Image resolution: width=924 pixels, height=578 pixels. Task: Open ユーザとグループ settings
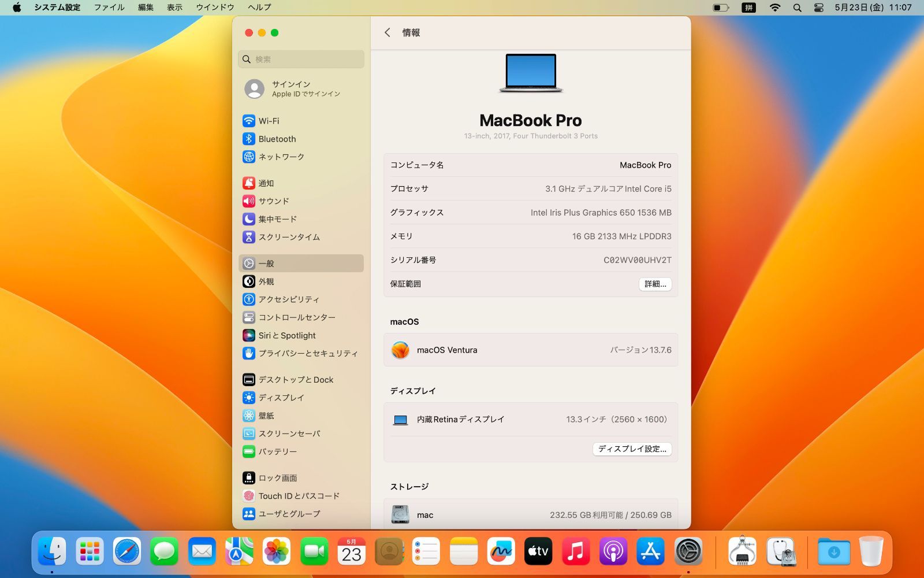pyautogui.click(x=301, y=514)
